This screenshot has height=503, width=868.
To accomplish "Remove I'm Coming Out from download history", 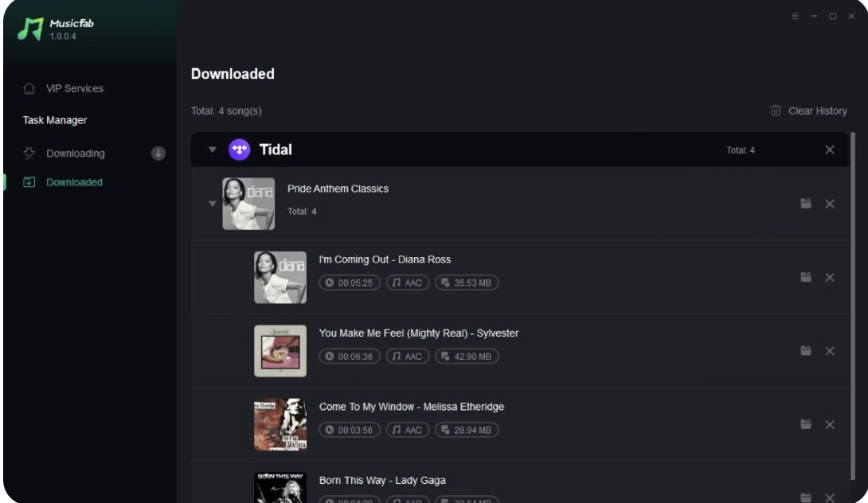I will pos(829,277).
